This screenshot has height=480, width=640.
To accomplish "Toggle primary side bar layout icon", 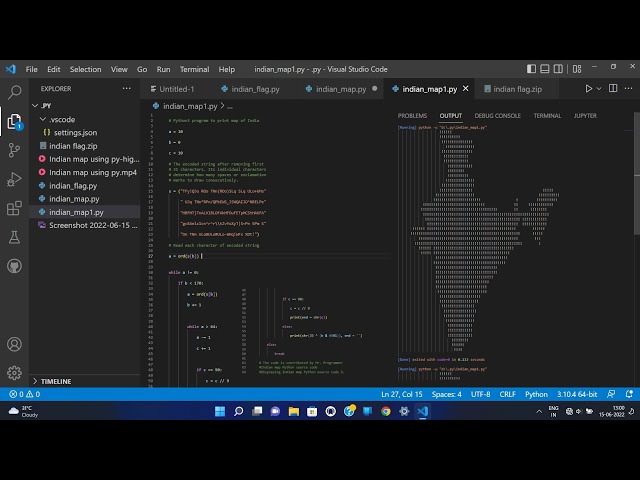I will [x=531, y=69].
